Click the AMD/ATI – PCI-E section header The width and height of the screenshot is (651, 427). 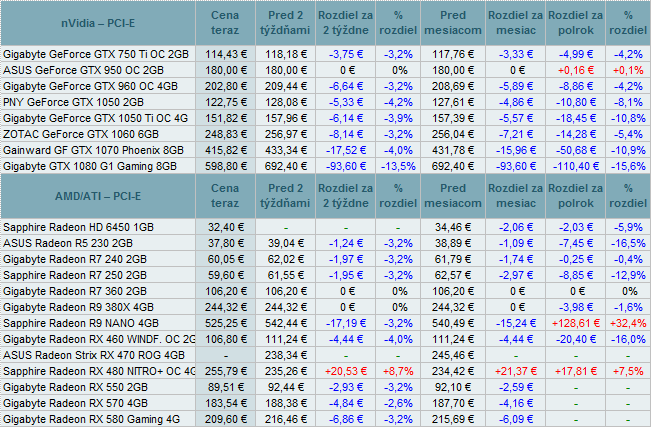point(98,196)
